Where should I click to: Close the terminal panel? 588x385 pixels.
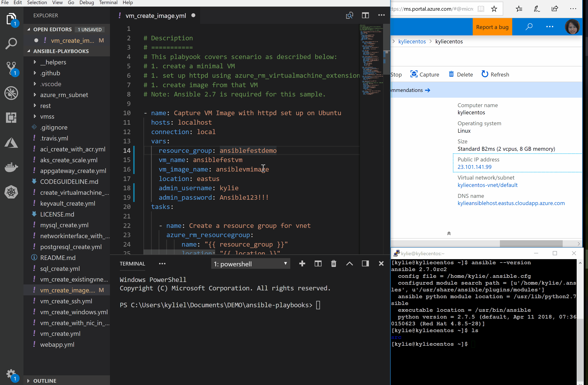(x=381, y=264)
